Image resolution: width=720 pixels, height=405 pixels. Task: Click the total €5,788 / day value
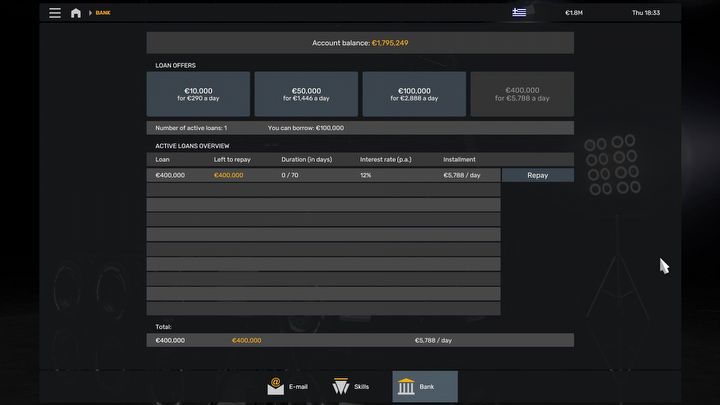click(433, 340)
